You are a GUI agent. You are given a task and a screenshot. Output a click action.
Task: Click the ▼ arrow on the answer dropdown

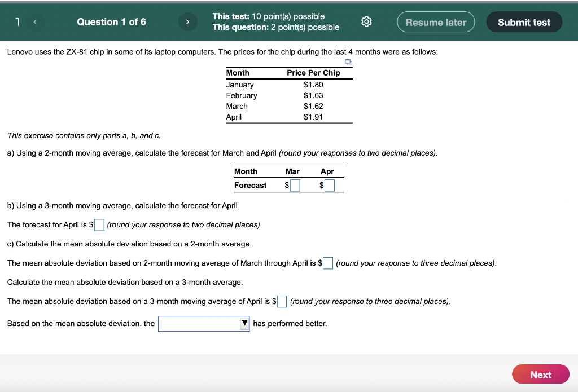[x=244, y=323]
